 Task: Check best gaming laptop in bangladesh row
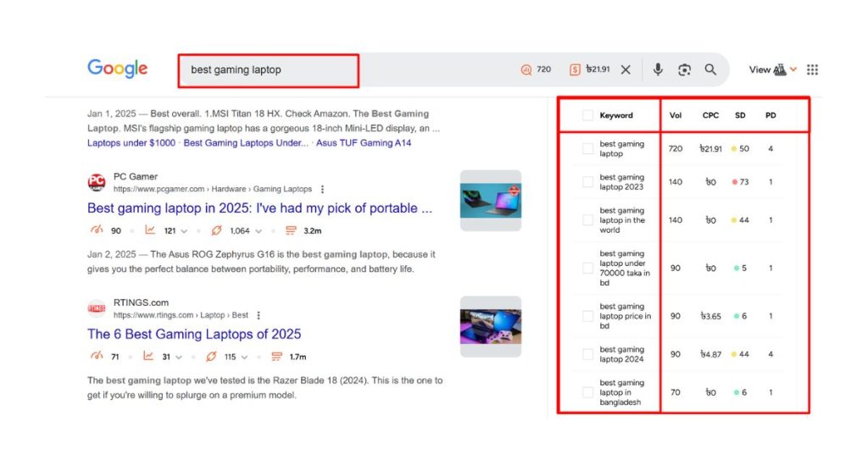point(587,393)
